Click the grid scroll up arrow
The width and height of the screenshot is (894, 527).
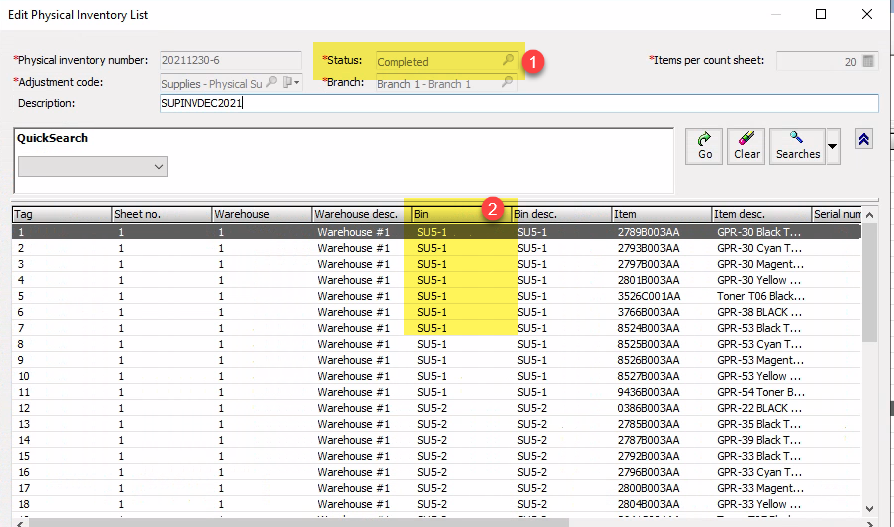click(x=869, y=215)
